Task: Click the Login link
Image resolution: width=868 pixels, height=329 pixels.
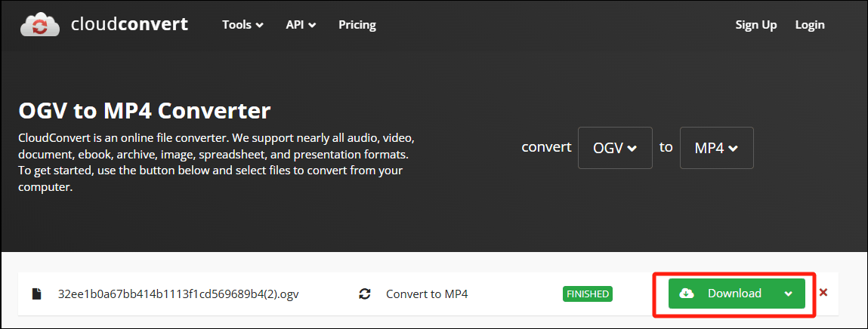Action: point(810,25)
